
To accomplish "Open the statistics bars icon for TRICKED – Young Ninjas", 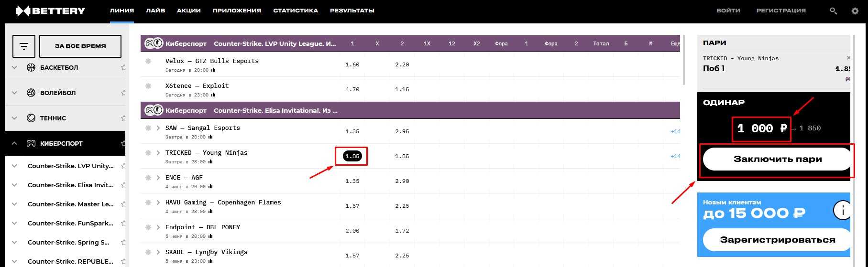I will point(210,162).
